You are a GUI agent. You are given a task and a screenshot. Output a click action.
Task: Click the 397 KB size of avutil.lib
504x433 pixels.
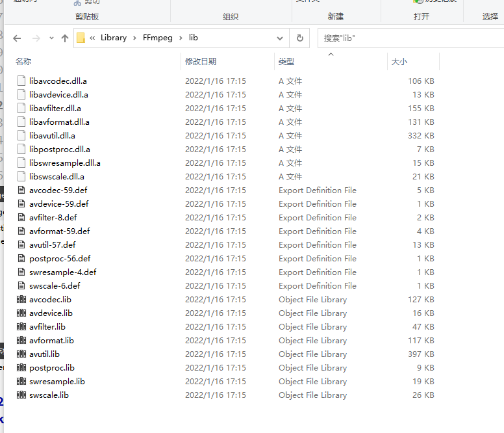pos(421,354)
